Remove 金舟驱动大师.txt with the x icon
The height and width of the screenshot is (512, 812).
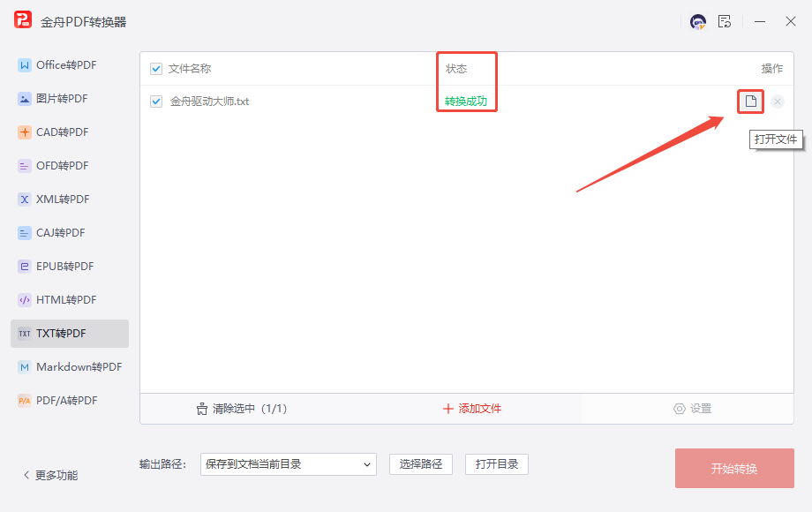pos(778,102)
